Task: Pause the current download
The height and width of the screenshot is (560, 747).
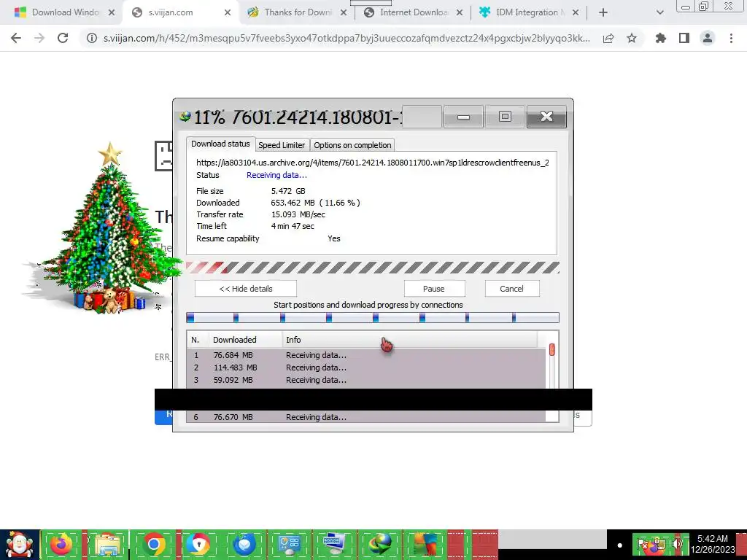Action: coord(433,289)
